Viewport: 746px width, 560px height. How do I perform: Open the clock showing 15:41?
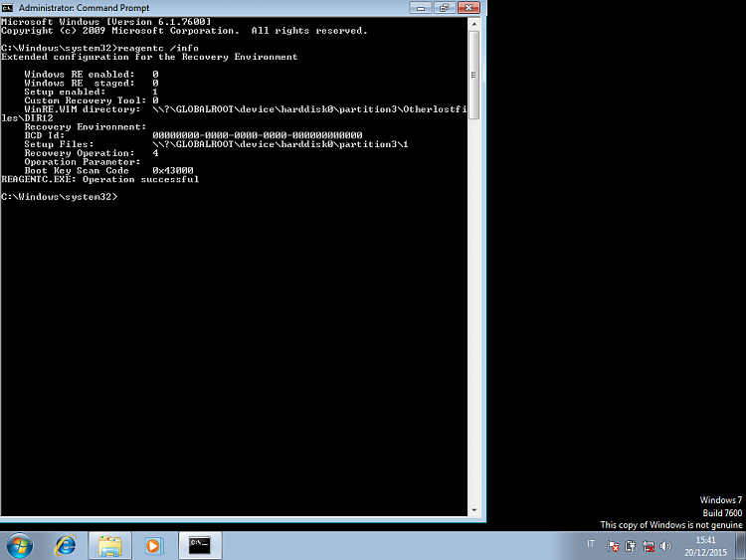705,546
